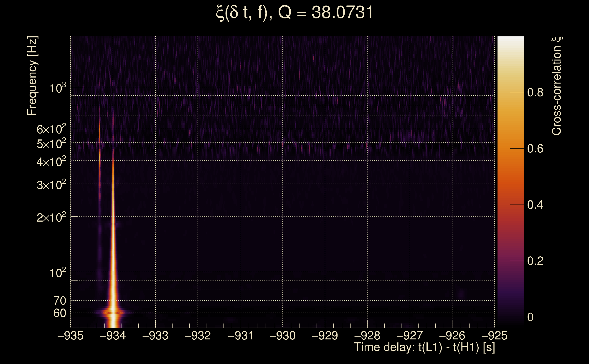The image size is (589, 364).
Task: Click the -930 x-axis tick label
Action: coord(282,336)
